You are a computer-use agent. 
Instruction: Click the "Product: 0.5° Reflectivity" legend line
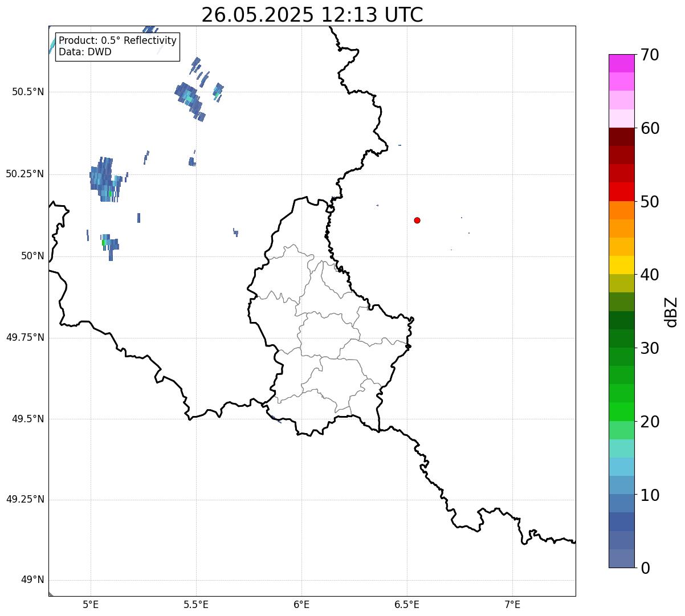pos(117,41)
